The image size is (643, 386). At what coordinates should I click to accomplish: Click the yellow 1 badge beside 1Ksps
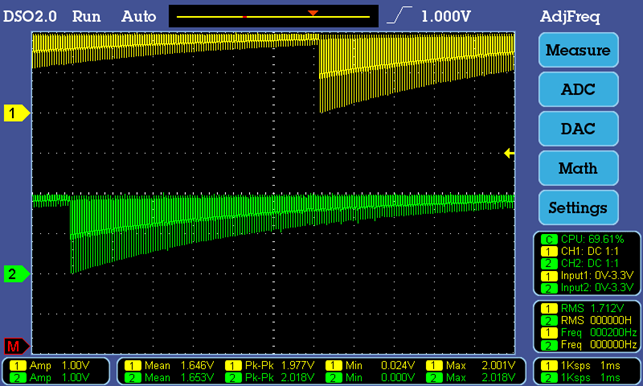[x=549, y=365]
